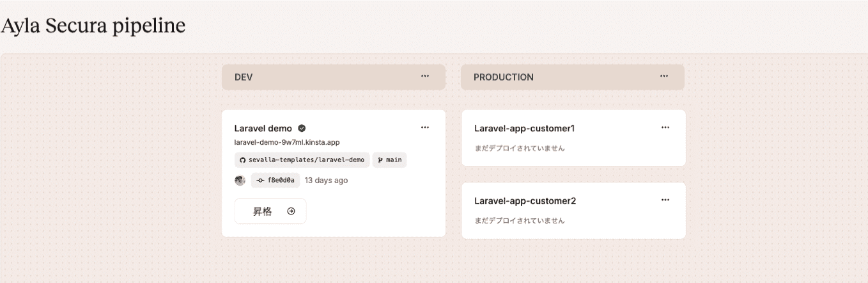Screen dimensions: 868x283
Task: Click the Ayla Secura pipeline heading
Action: pyautogui.click(x=93, y=26)
